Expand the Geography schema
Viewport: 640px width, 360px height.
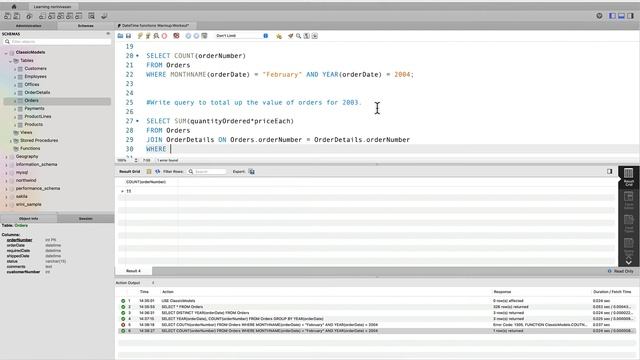[x=6, y=157]
